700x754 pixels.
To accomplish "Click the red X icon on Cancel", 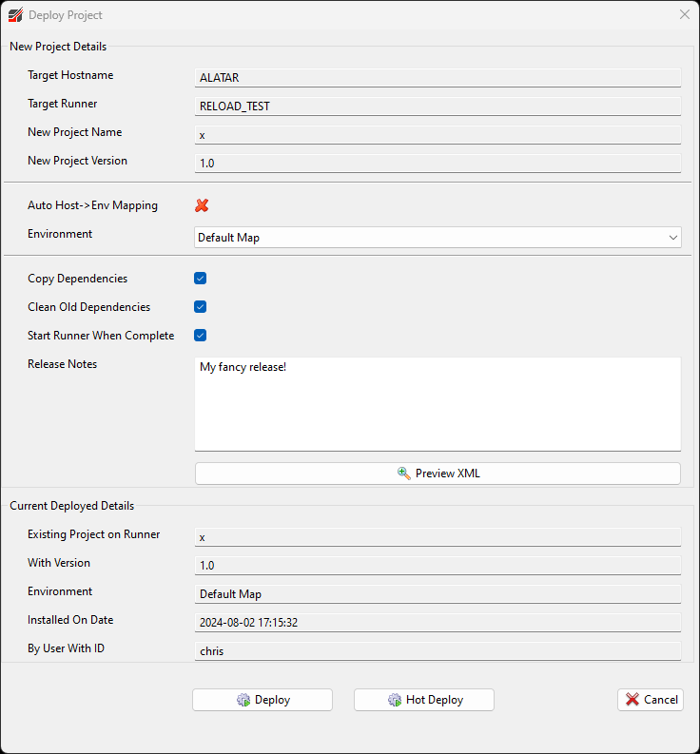I will [632, 700].
